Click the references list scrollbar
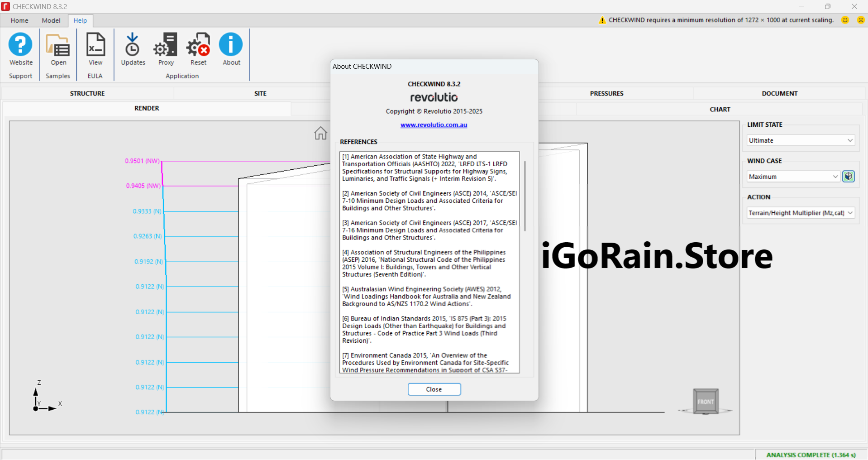The image size is (868, 460). [525, 196]
